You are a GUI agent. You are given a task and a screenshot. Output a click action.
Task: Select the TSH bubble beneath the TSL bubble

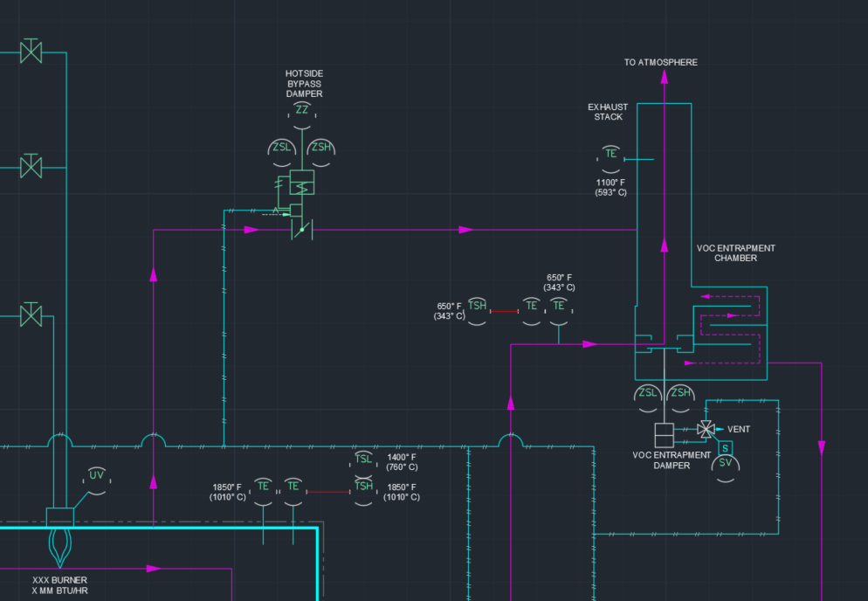363,491
